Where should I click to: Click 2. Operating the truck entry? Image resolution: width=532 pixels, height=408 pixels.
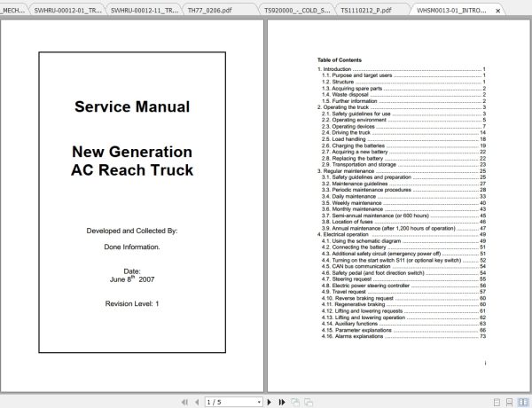click(x=402, y=107)
